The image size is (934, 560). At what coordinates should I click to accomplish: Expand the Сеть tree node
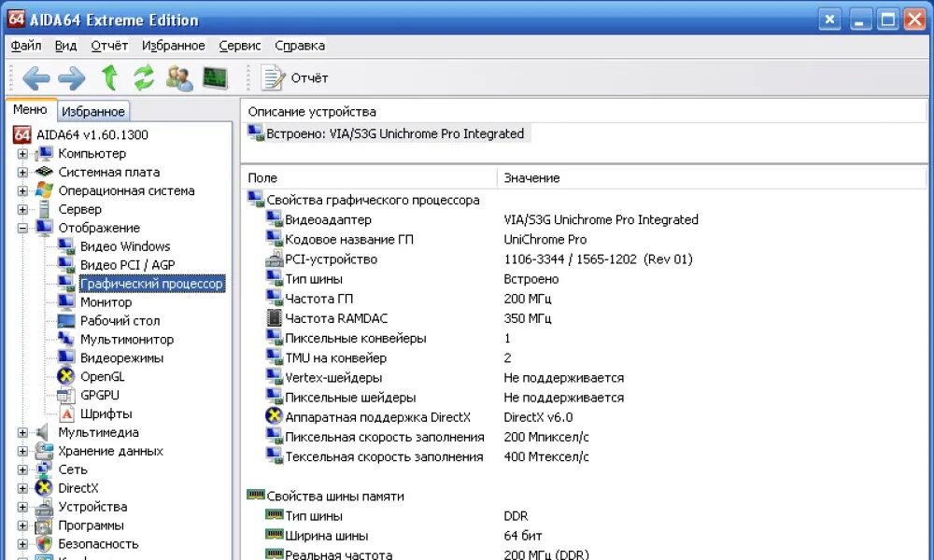22,469
